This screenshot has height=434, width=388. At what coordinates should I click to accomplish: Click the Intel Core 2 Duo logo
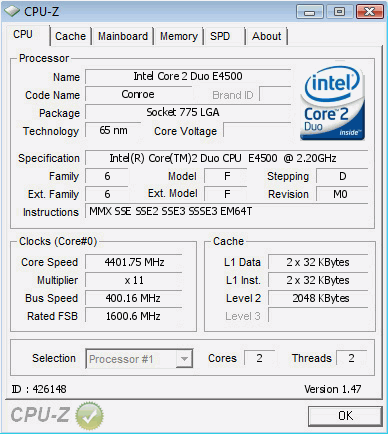332,104
